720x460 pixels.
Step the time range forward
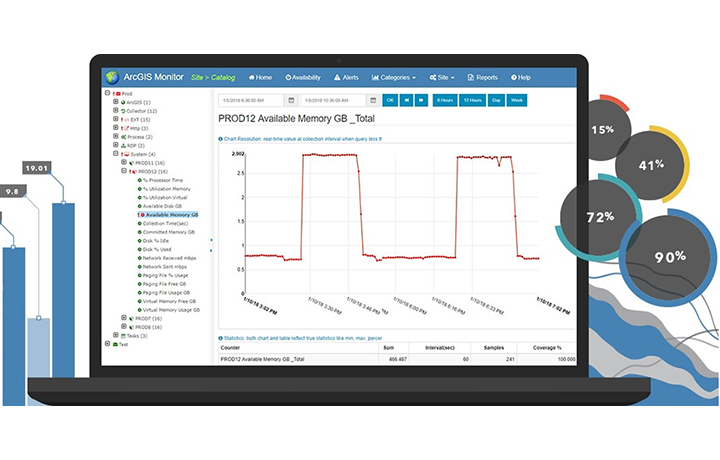tap(421, 100)
